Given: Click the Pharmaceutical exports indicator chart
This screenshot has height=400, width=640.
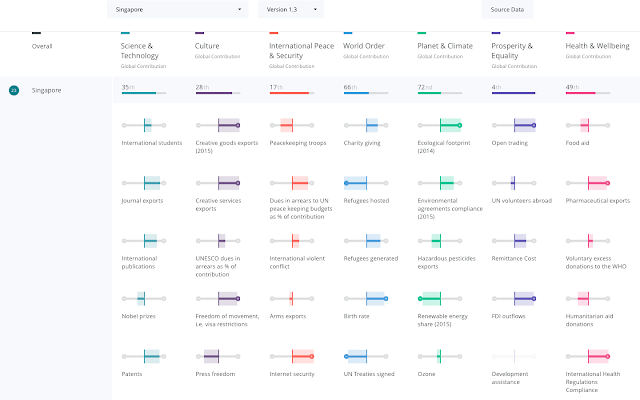Looking at the screenshot, I should click(x=588, y=183).
